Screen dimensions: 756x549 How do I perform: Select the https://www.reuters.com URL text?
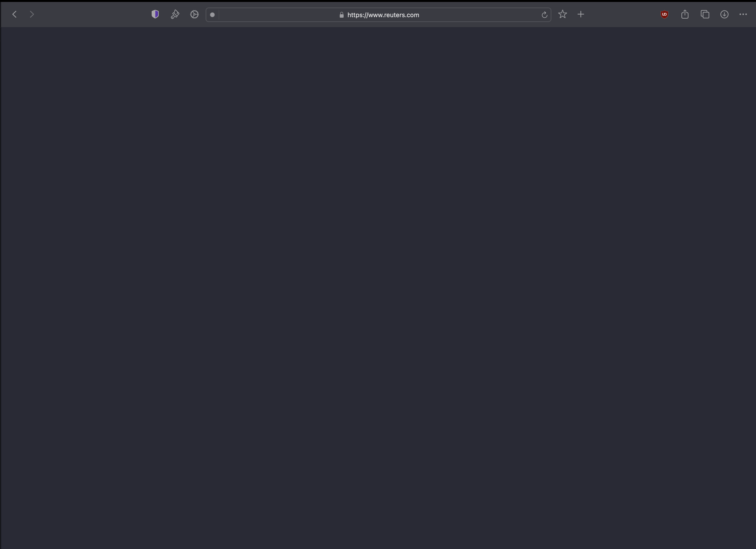point(383,15)
